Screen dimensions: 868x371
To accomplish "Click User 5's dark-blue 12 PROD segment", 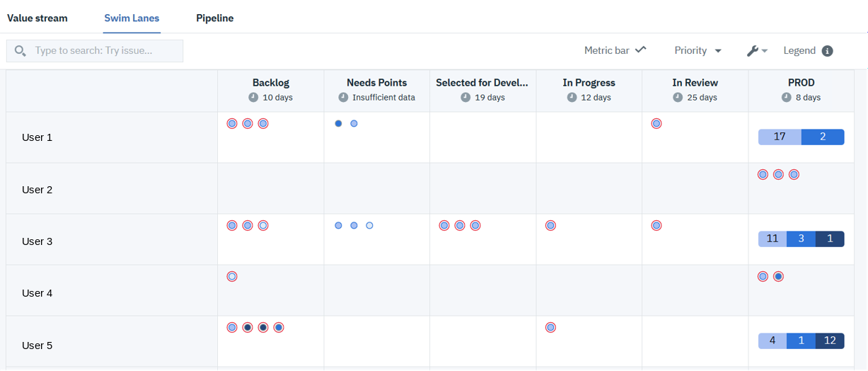I will point(830,341).
